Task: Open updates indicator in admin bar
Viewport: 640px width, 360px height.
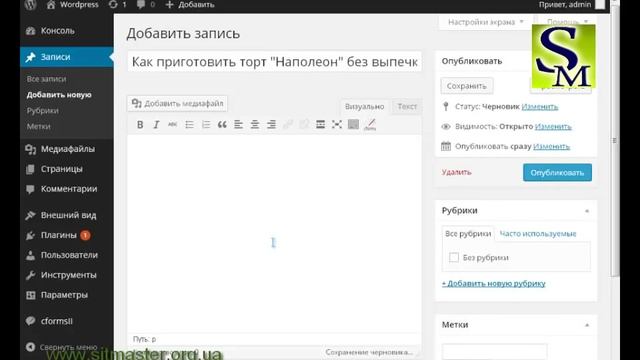Action: point(118,5)
